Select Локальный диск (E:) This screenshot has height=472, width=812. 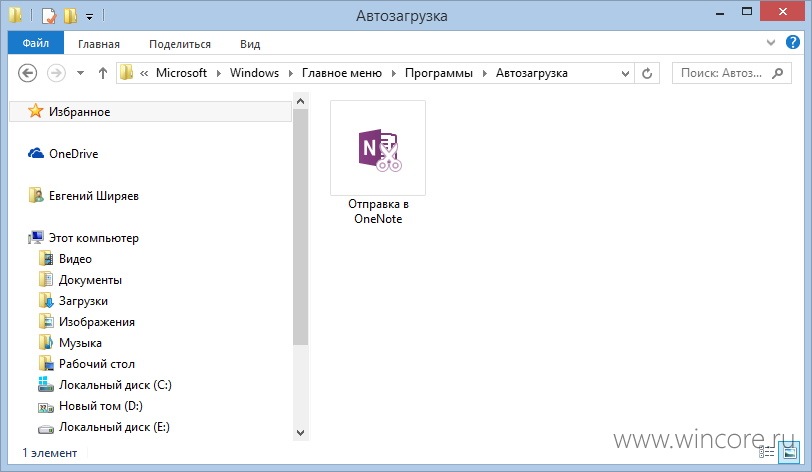click(114, 427)
